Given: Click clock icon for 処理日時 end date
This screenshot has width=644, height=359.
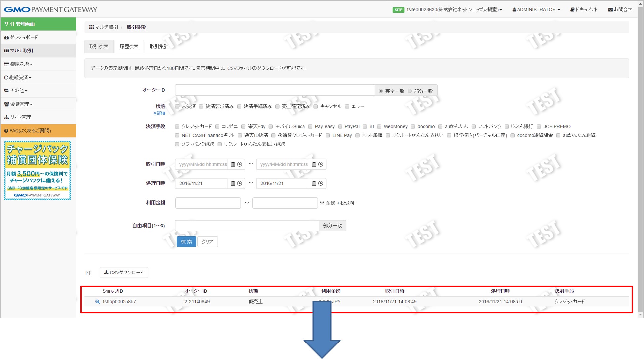Looking at the screenshot, I should [x=321, y=183].
